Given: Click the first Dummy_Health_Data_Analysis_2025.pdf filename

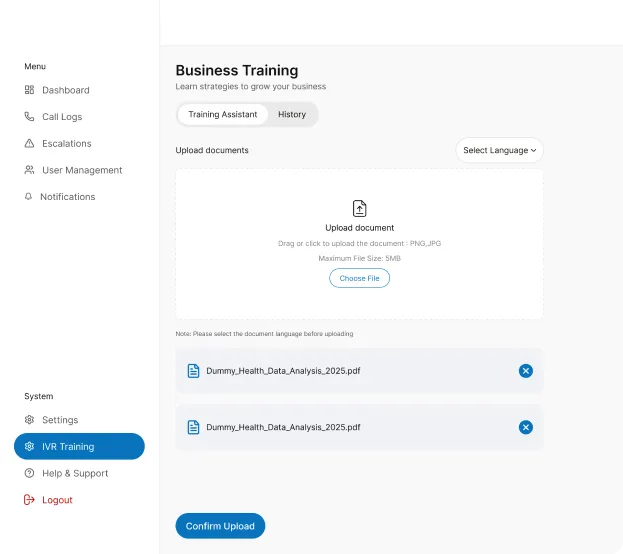Looking at the screenshot, I should [283, 371].
